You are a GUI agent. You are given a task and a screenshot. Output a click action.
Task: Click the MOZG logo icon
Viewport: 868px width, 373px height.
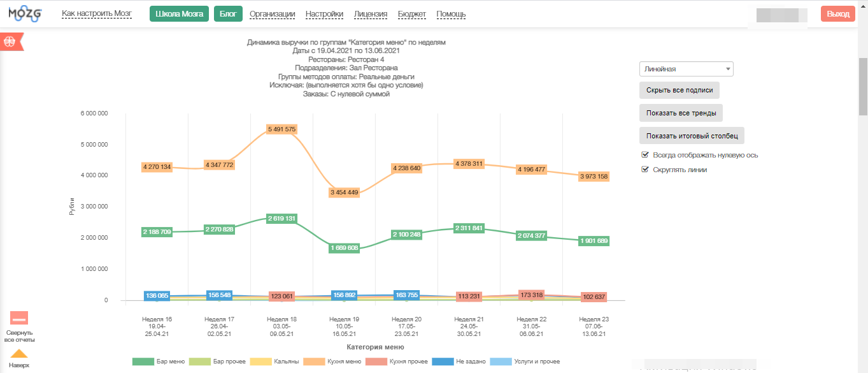[x=25, y=14]
